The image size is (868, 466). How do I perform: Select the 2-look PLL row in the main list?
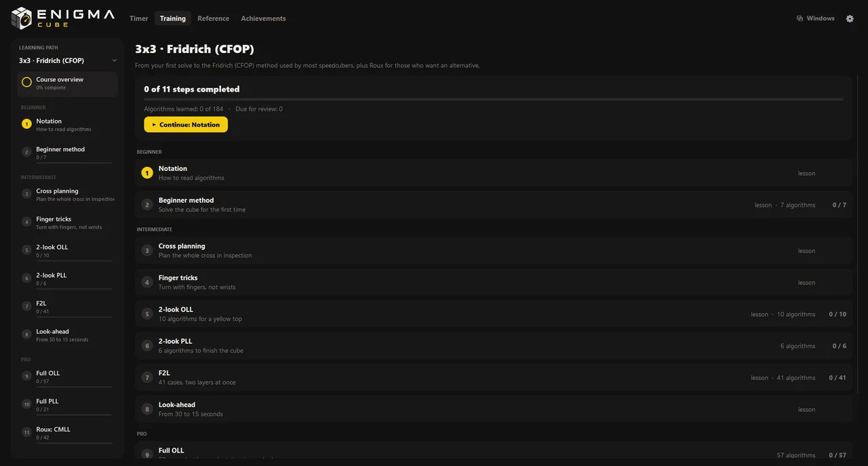point(494,346)
